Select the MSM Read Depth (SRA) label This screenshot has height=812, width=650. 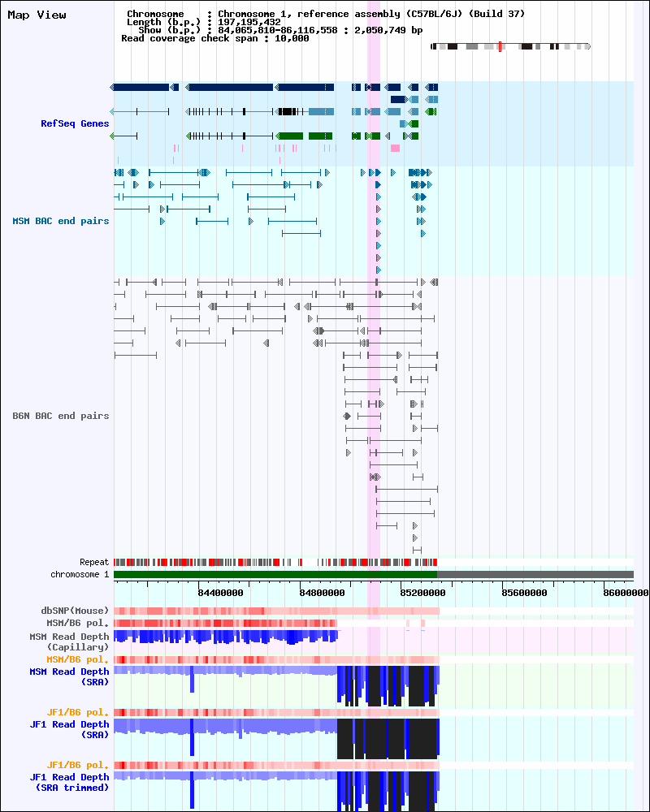pos(69,676)
